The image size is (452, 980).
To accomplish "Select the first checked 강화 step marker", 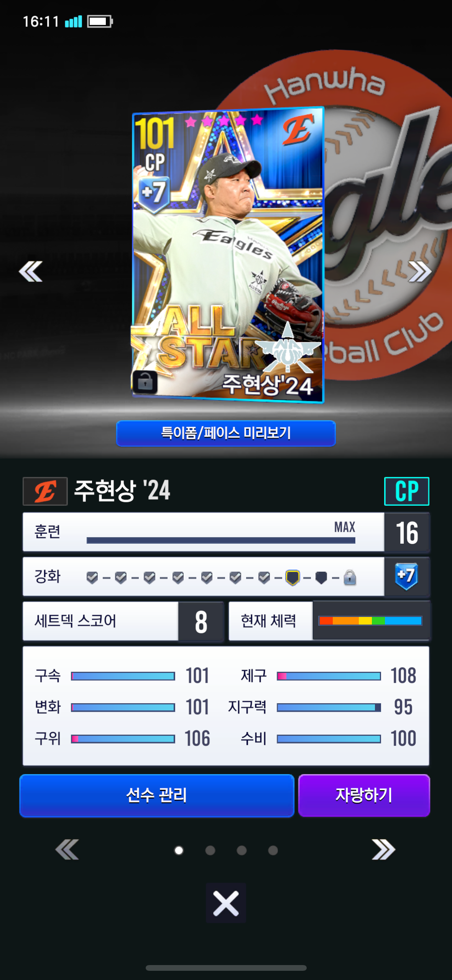I will point(92,577).
